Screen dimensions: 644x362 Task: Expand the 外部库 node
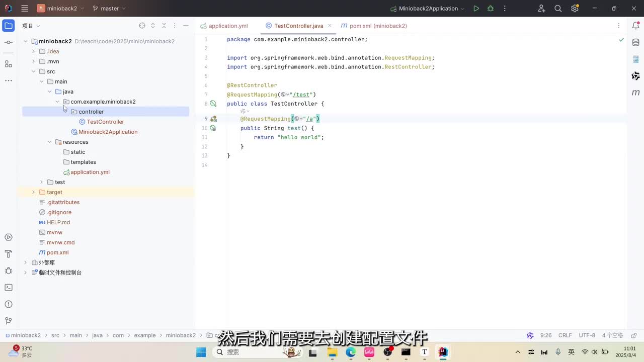tap(26, 262)
